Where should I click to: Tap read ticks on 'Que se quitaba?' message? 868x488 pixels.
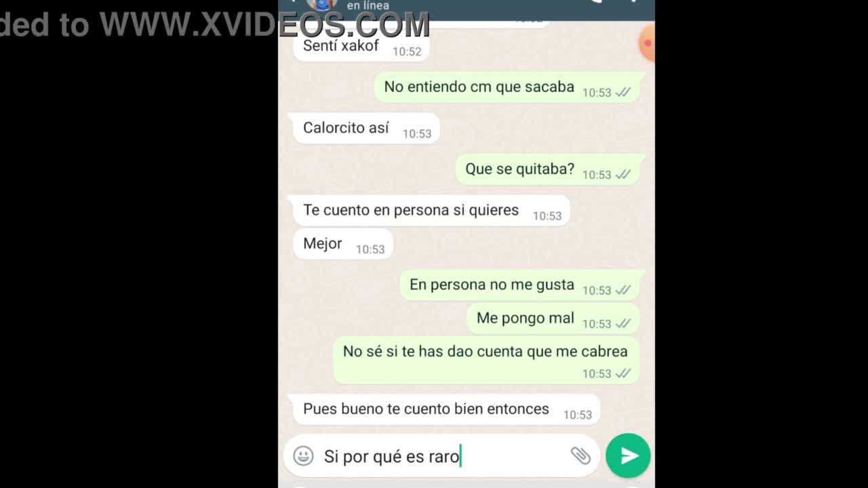pyautogui.click(x=623, y=175)
